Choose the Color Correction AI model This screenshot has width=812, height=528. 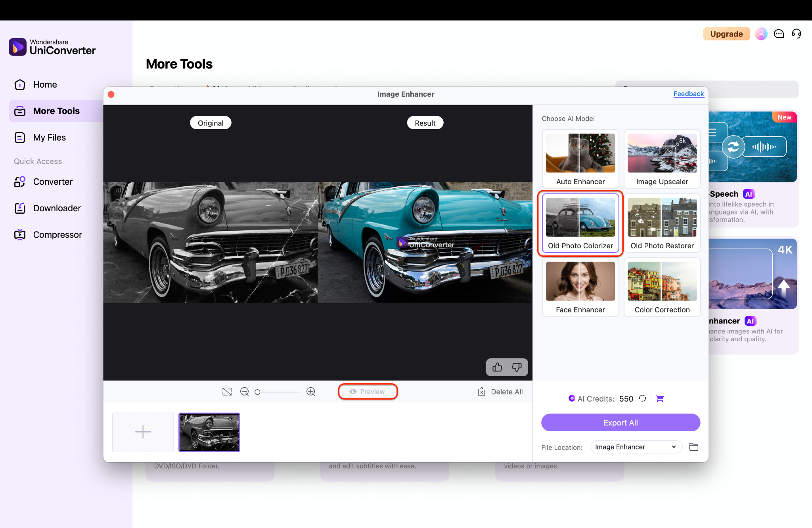(662, 287)
